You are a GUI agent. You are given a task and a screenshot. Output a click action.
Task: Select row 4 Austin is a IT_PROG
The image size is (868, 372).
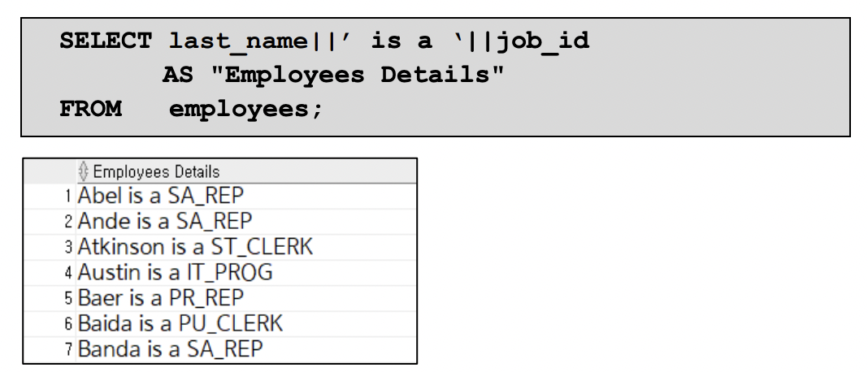246,272
